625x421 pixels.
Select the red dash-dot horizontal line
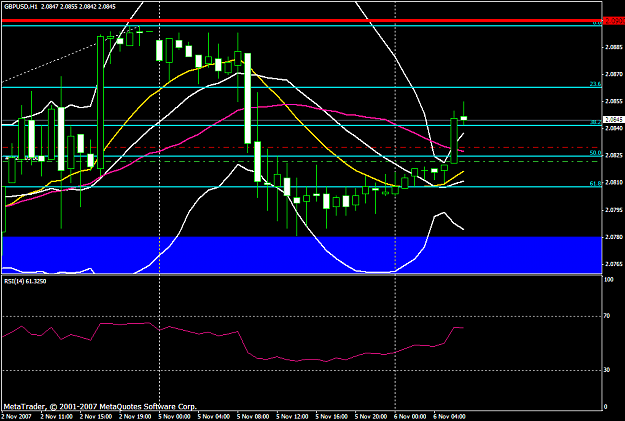click(x=302, y=148)
